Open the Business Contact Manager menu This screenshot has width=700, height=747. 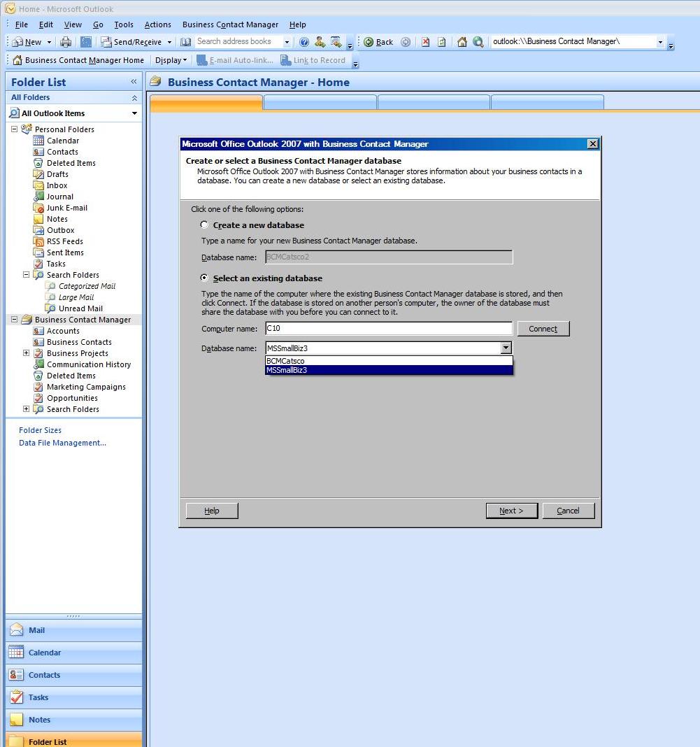[x=230, y=24]
